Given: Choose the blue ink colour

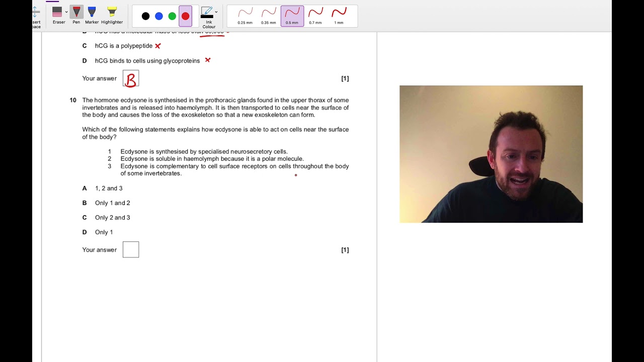Looking at the screenshot, I should point(159,16).
